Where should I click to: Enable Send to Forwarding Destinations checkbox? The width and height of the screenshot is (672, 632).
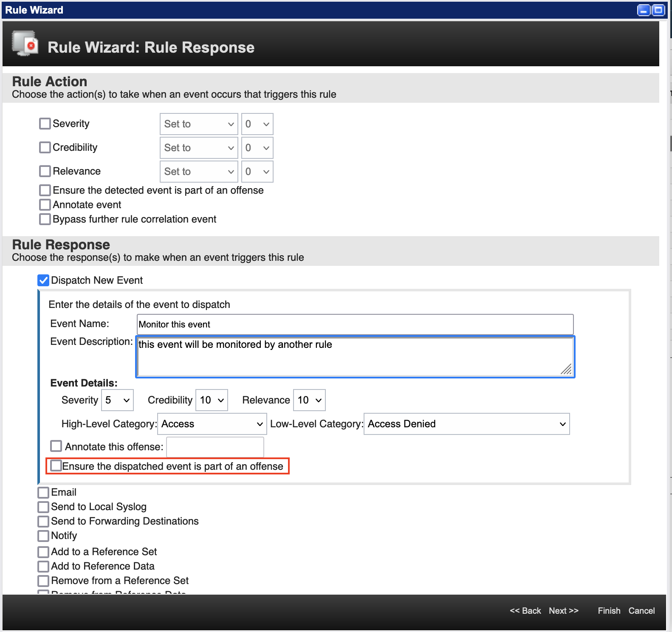click(x=43, y=522)
